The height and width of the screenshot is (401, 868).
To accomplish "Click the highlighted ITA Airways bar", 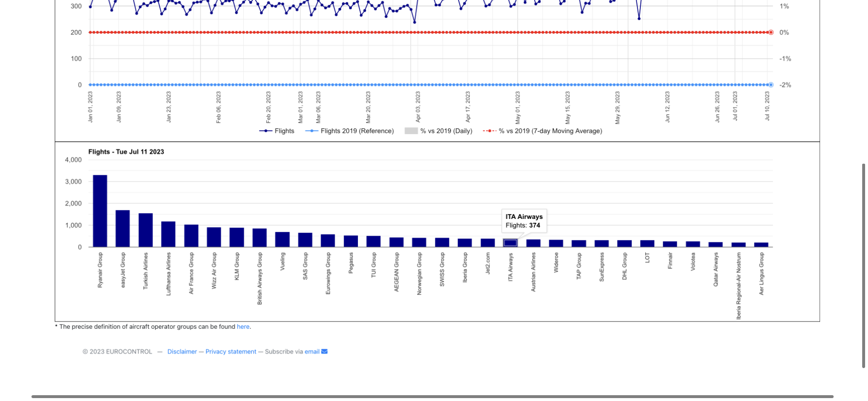I will 511,243.
